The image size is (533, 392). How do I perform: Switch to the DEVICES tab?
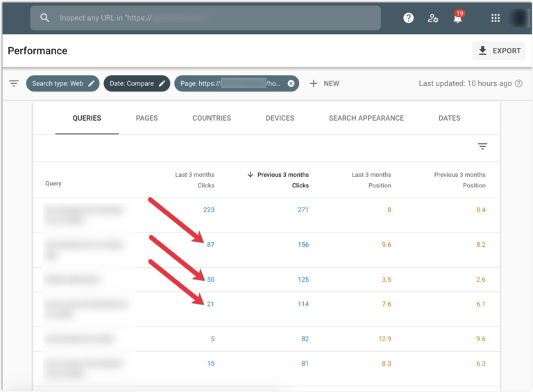280,118
